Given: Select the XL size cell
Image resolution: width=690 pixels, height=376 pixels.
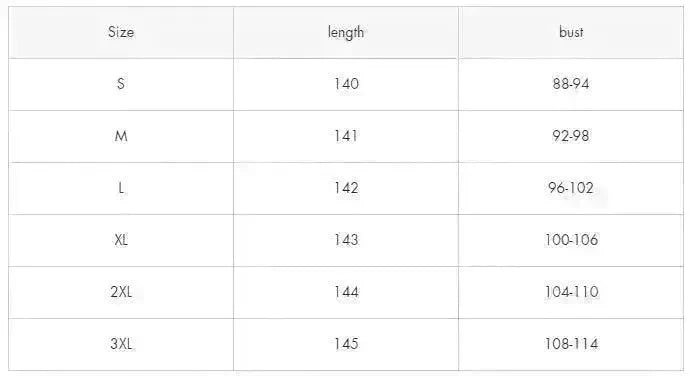Looking at the screenshot, I should coord(121,240).
